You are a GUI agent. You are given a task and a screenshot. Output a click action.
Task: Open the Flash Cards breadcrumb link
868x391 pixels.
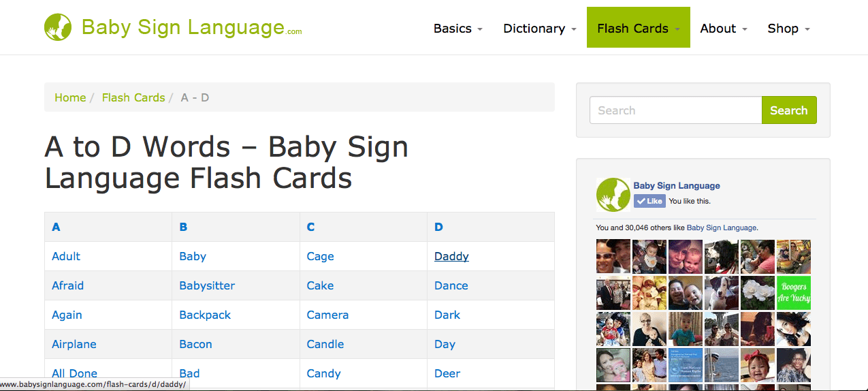coord(133,97)
